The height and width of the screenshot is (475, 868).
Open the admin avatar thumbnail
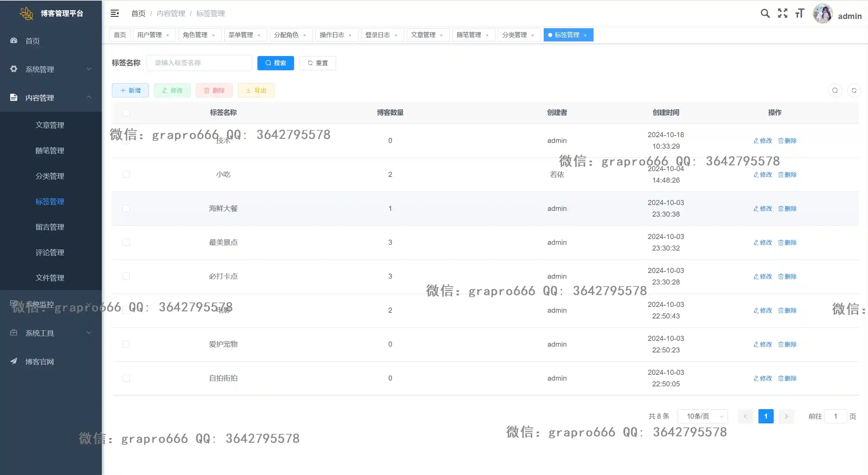pos(823,13)
